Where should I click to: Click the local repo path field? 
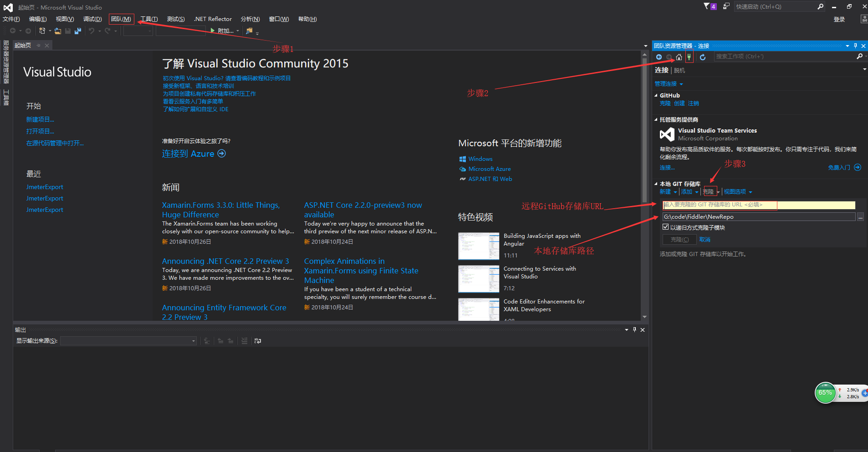point(759,217)
